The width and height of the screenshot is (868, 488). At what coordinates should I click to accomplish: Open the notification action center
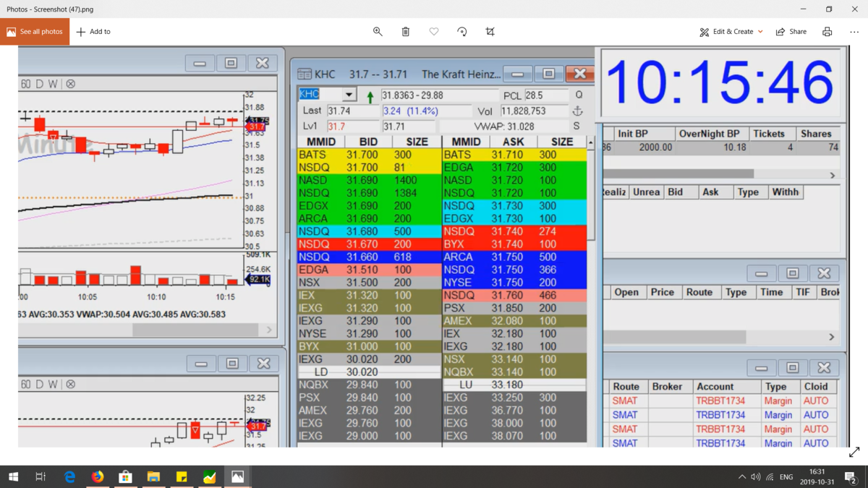851,477
